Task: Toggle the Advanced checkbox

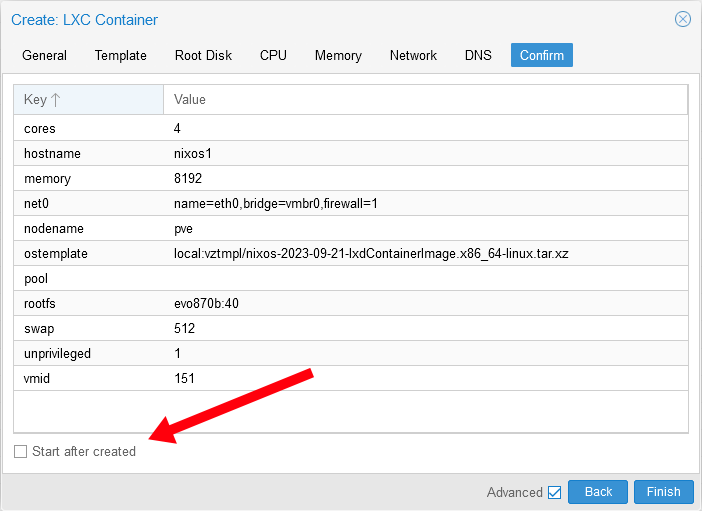Action: [x=554, y=492]
